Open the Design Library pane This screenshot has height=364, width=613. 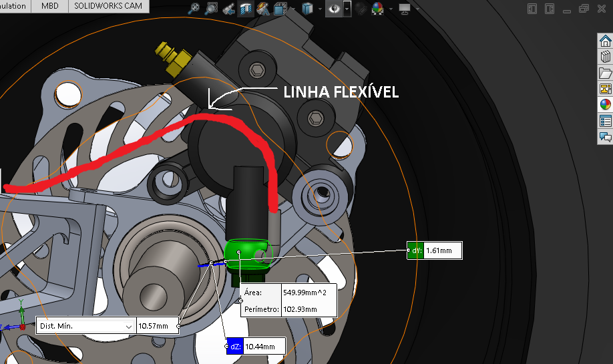point(605,56)
